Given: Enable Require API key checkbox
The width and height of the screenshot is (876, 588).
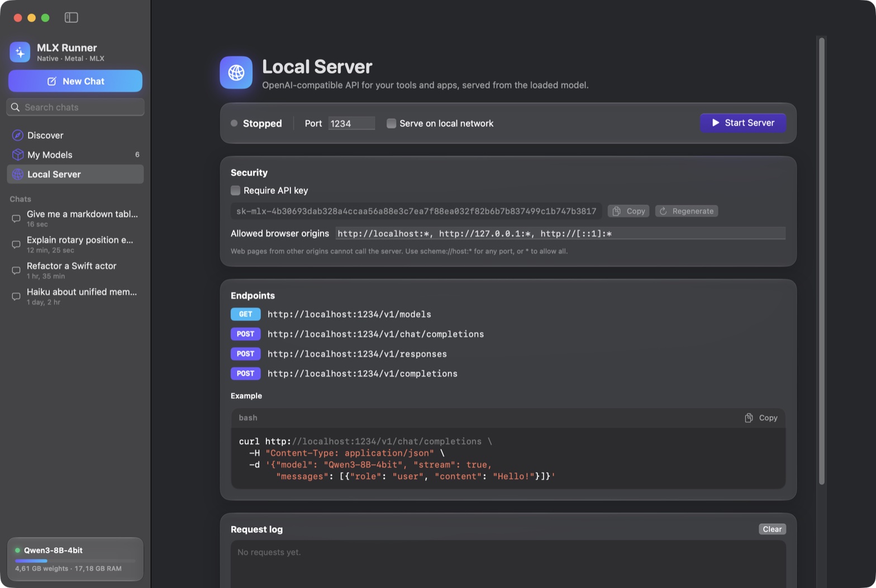Looking at the screenshot, I should (236, 190).
